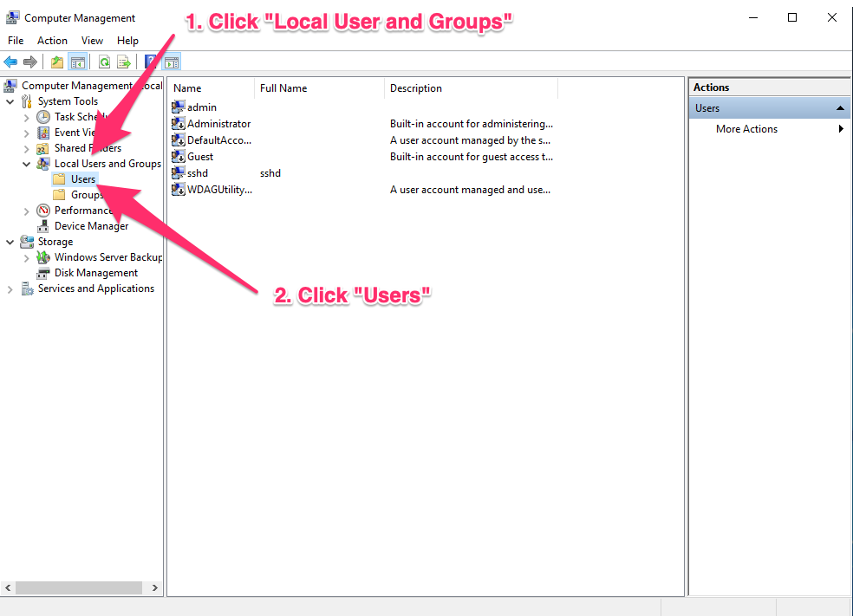Click the right arrow of the horizontal scrollbar

click(x=154, y=587)
